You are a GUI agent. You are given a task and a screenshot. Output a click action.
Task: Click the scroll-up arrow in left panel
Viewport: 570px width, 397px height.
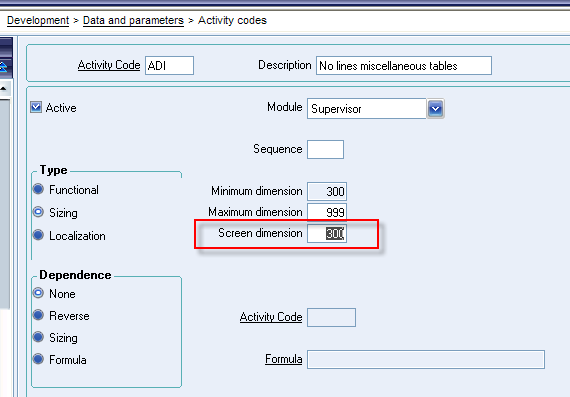[3, 88]
